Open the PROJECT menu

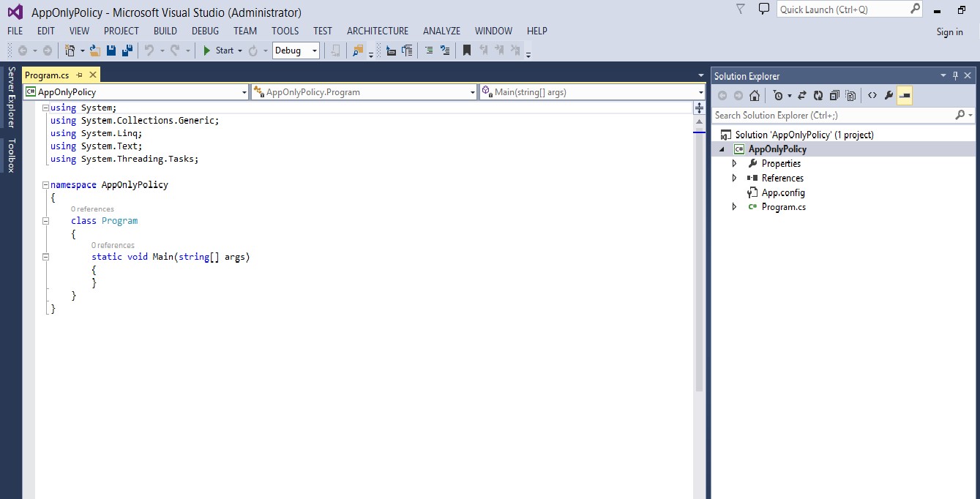pyautogui.click(x=121, y=31)
